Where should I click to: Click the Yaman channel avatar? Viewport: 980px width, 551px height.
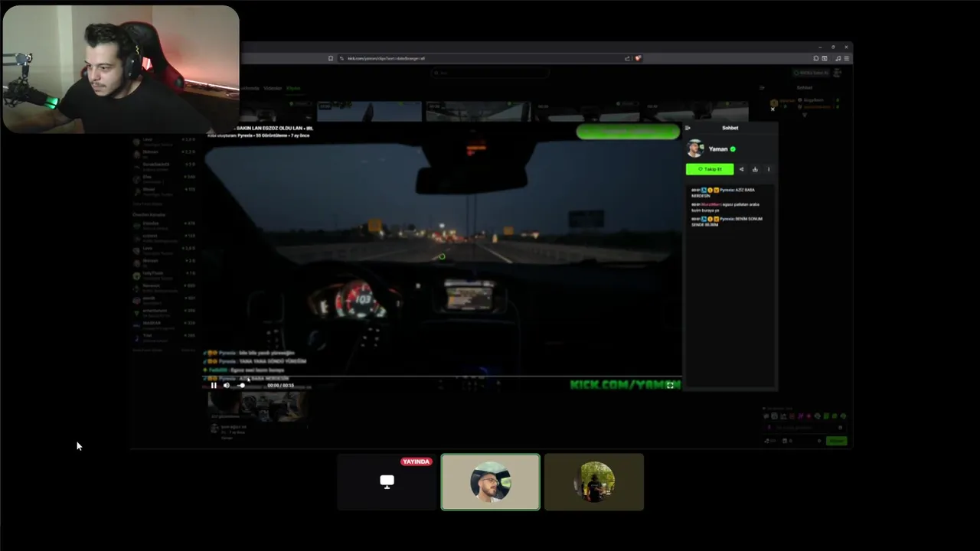pyautogui.click(x=695, y=148)
